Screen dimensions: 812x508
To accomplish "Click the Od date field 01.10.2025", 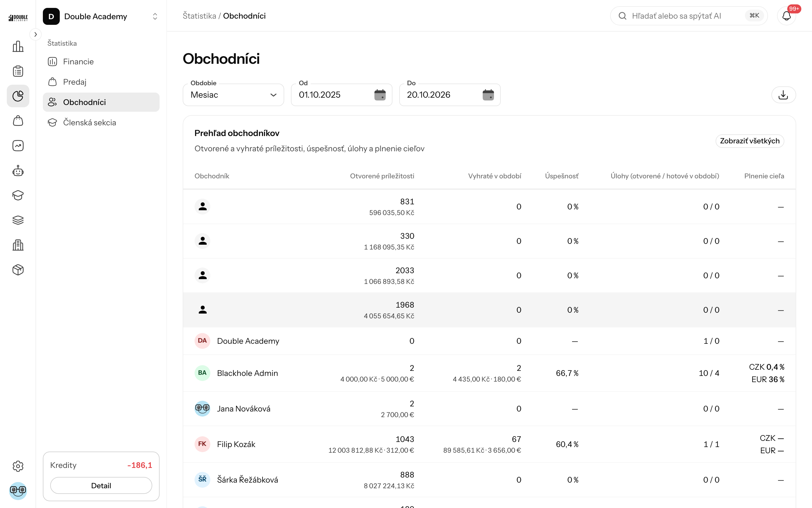I will (341, 95).
